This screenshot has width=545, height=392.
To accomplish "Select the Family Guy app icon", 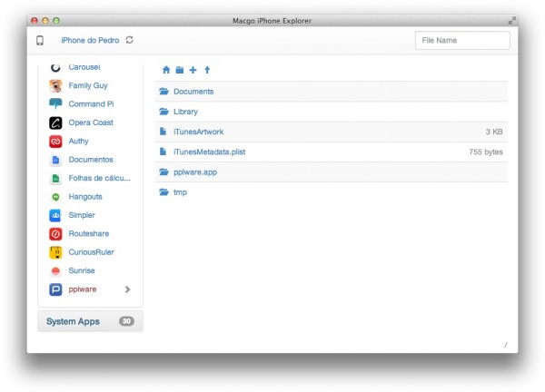I will point(55,86).
